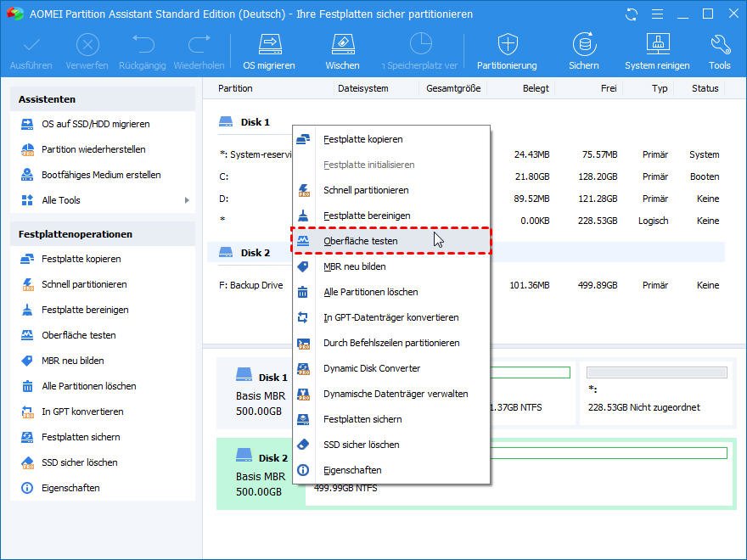Open the Tools wrench icon
This screenshot has width=747, height=560.
pos(719,52)
